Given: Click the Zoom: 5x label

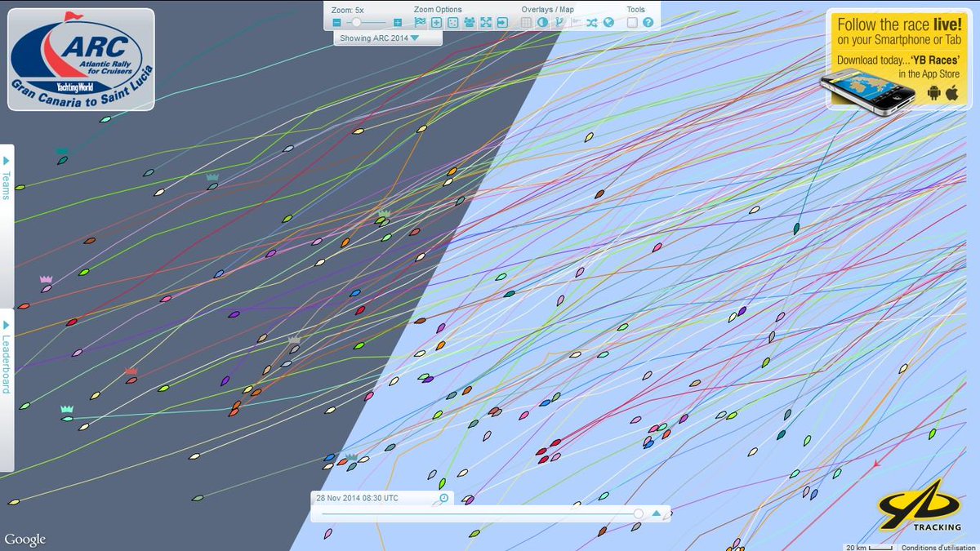Looking at the screenshot, I should (x=349, y=10).
